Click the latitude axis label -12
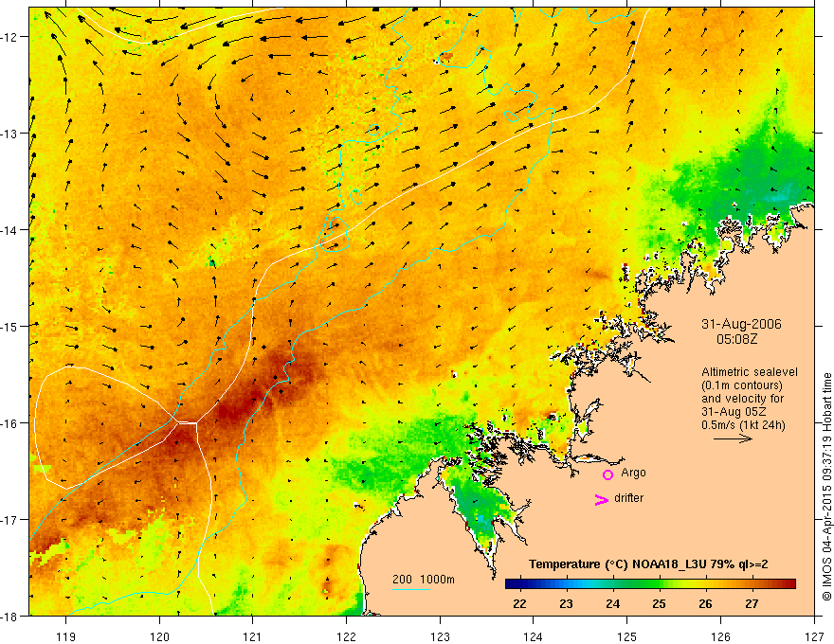This screenshot has height=644, width=834. click(x=9, y=37)
